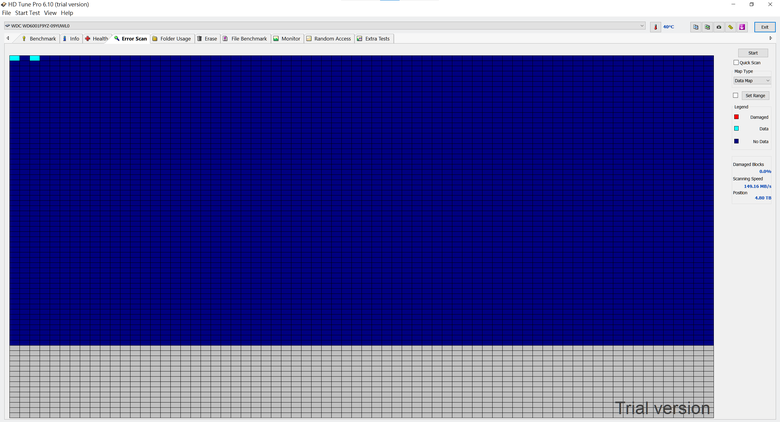Viewport: 780px width, 422px height.
Task: Switch to the Benchmark tab
Action: click(38, 38)
